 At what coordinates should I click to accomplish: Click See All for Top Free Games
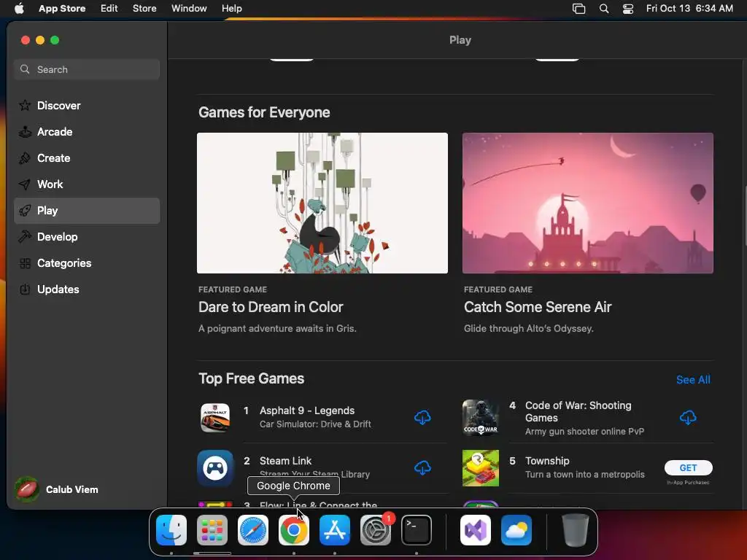click(x=693, y=379)
